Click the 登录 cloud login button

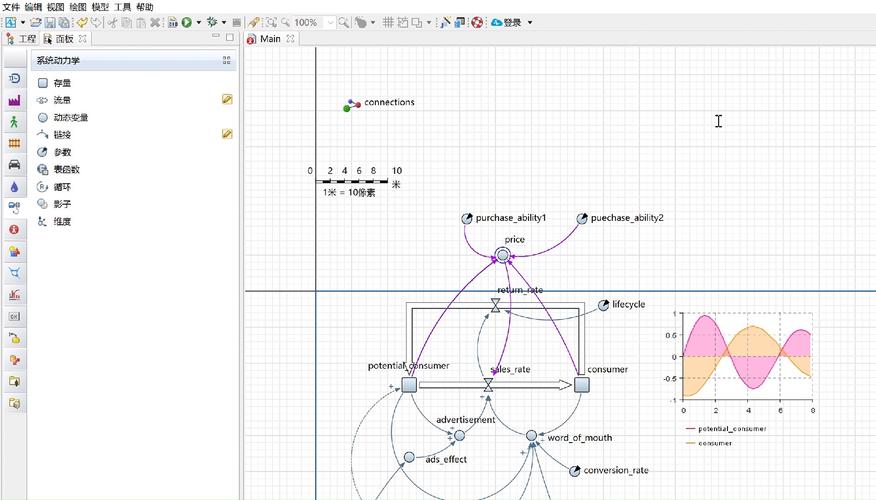506,22
